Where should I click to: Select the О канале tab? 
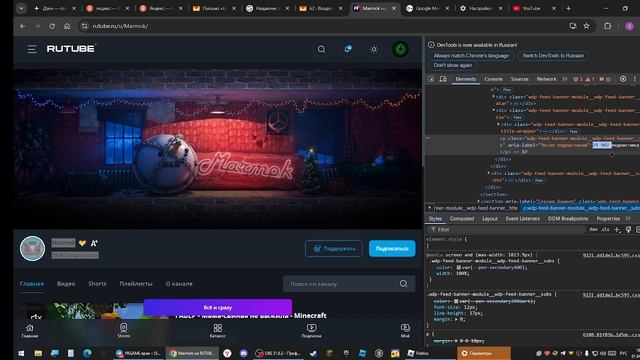(x=179, y=284)
